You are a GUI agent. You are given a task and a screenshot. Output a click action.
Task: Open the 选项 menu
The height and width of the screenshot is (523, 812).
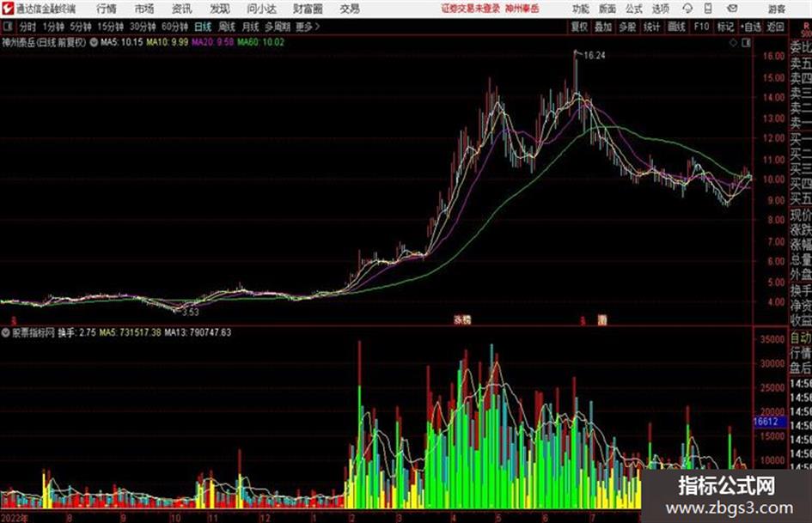660,9
